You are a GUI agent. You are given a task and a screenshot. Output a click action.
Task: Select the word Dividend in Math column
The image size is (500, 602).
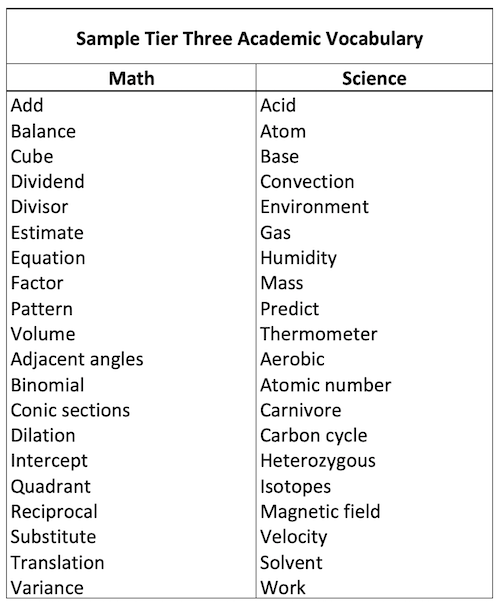click(x=47, y=182)
